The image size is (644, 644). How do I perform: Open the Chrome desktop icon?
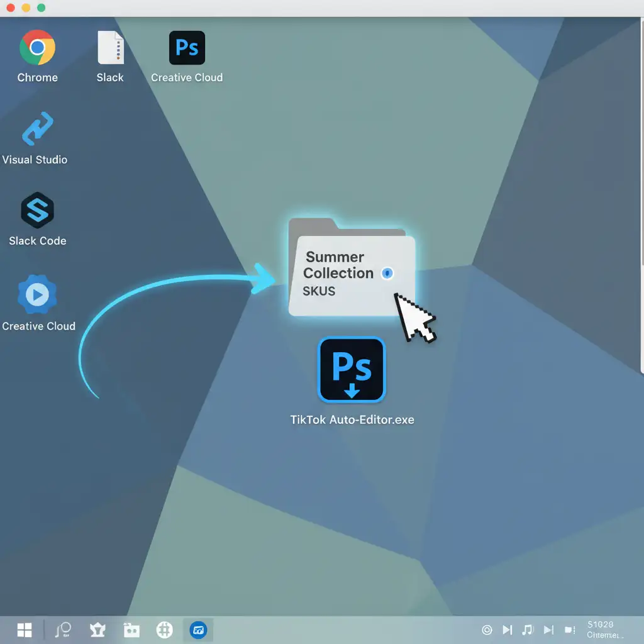coord(37,48)
